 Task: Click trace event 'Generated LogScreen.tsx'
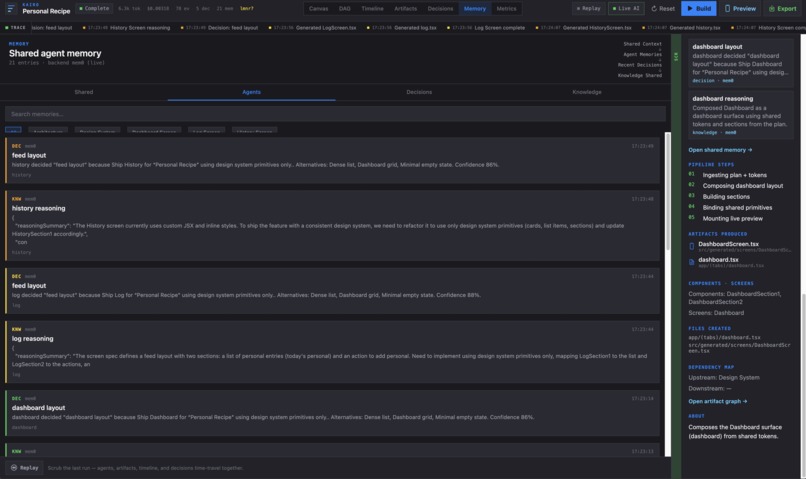[x=313, y=28]
